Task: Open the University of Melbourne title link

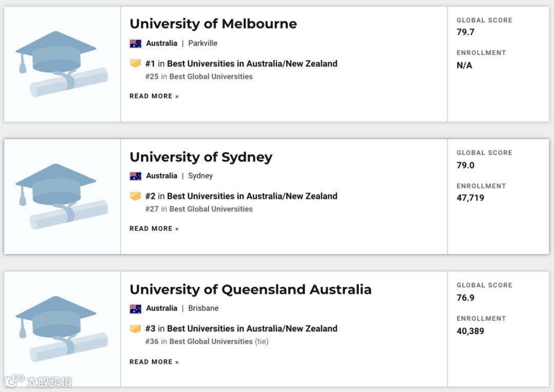Action: click(213, 24)
